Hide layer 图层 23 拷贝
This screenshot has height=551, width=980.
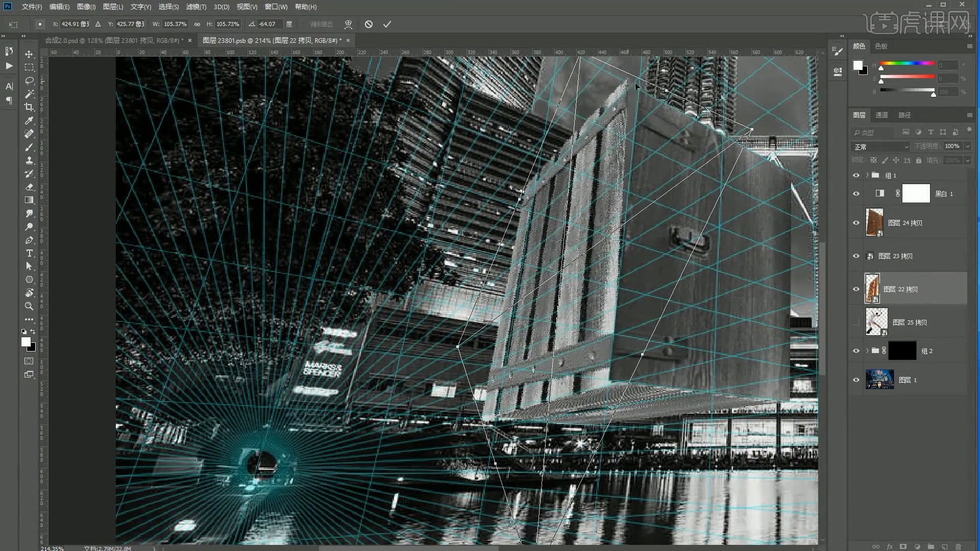click(856, 256)
